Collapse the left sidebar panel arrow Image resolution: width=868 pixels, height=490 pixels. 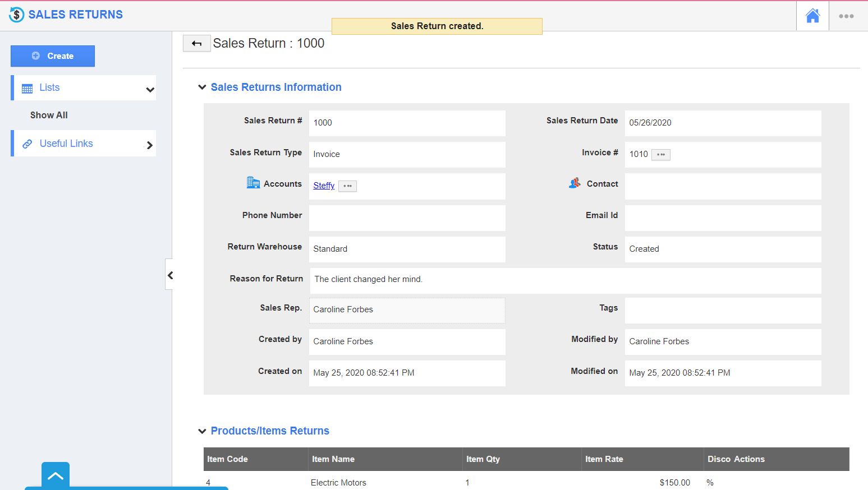[169, 275]
